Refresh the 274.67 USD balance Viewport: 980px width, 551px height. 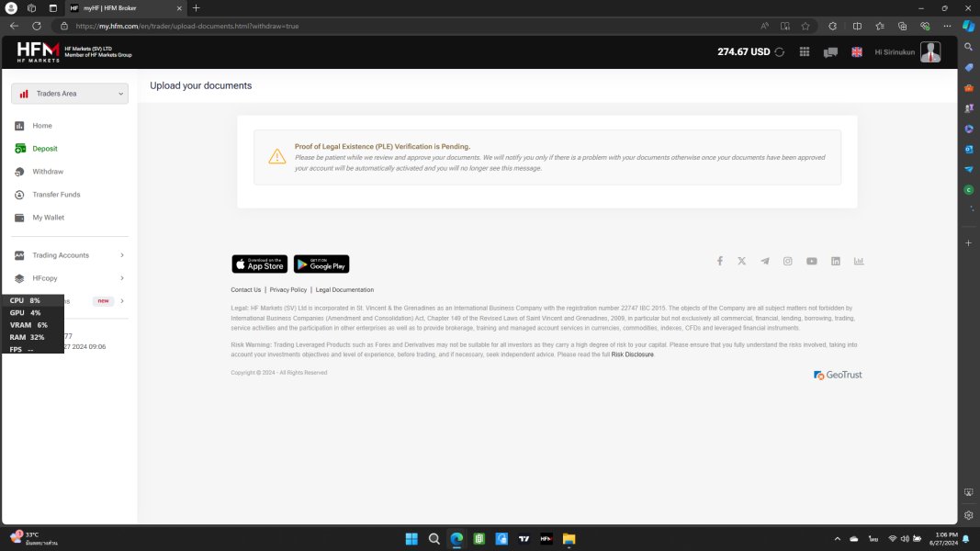coord(780,52)
